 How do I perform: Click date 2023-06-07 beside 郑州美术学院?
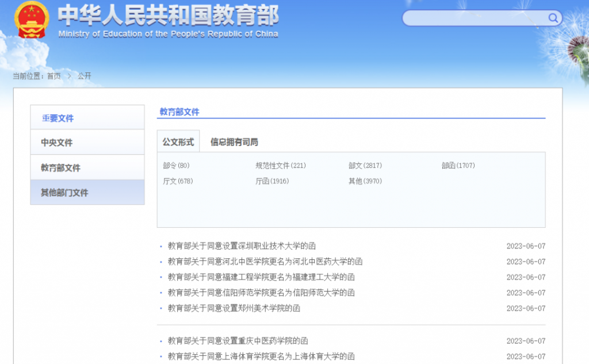pos(526,308)
